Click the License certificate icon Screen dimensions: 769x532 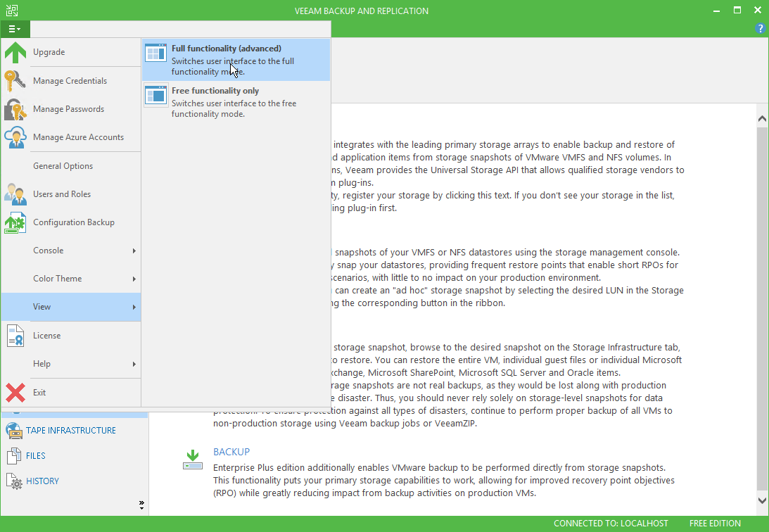[x=15, y=336]
